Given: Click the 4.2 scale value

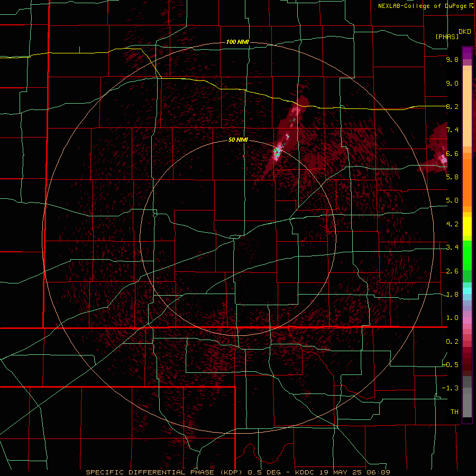Looking at the screenshot, I should click(452, 224).
